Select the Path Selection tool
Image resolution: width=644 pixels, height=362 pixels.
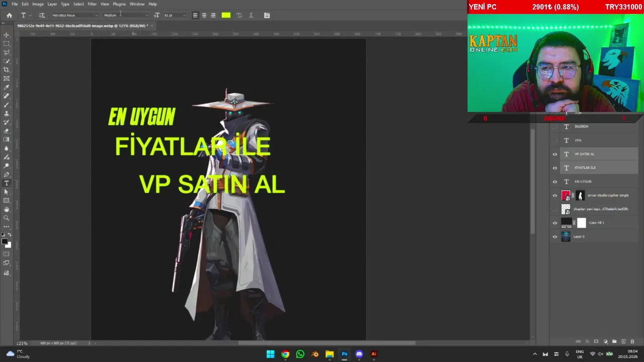(x=7, y=192)
